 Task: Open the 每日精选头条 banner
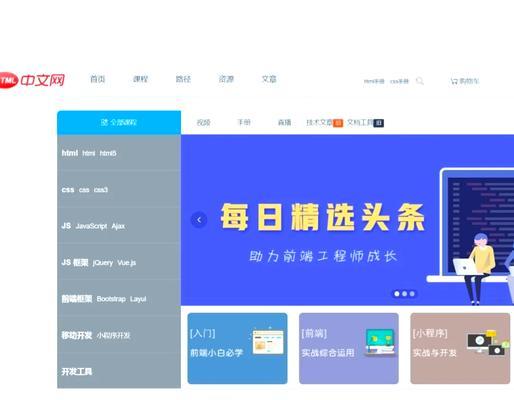(347, 220)
